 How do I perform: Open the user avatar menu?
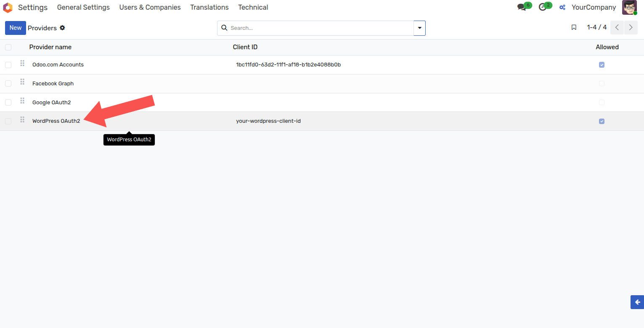pos(629,8)
